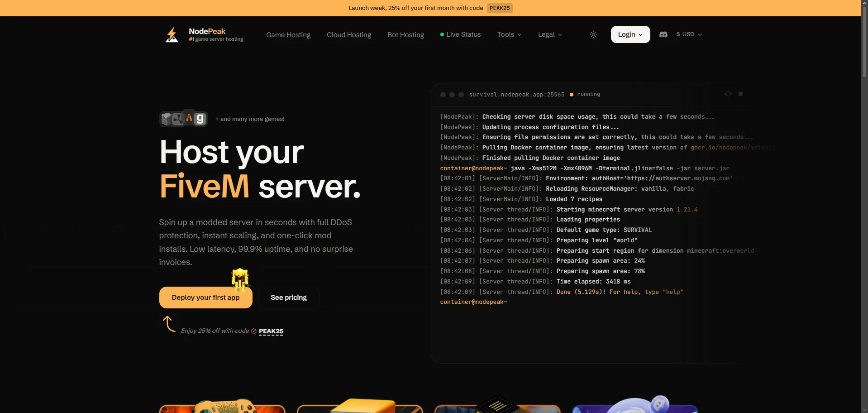Image resolution: width=868 pixels, height=413 pixels.
Task: Go to Cloud Hosting
Action: [349, 35]
